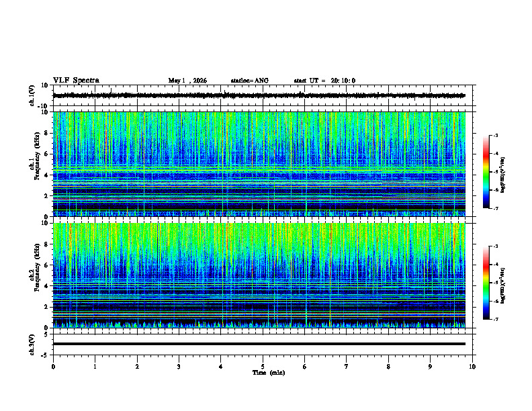The image size is (532, 411).
Task: Click the ch.1 voltage waveform trace
Action: [259, 95]
